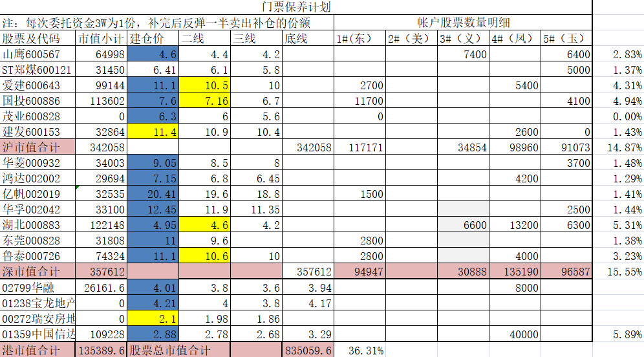Click the stock cell 华菱000932
The height and width of the screenshot is (357, 644).
point(38,163)
